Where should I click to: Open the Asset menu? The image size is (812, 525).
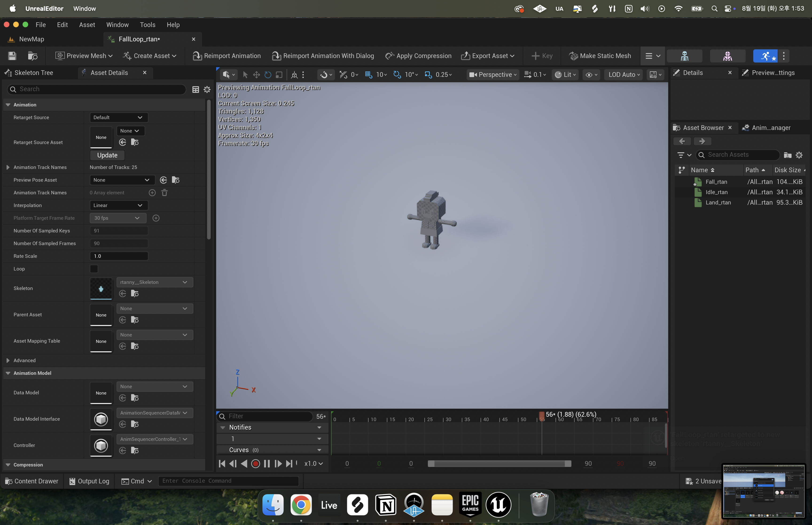[87, 25]
